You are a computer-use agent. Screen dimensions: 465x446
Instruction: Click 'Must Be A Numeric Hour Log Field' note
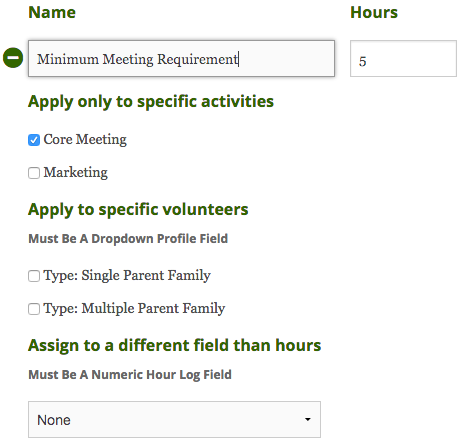(130, 375)
